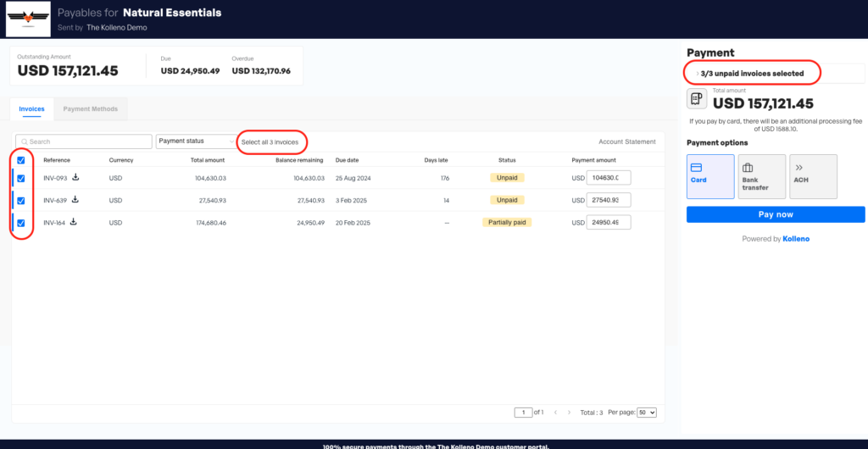Image resolution: width=868 pixels, height=449 pixels.
Task: Open the Invoices tab
Action: tap(31, 109)
